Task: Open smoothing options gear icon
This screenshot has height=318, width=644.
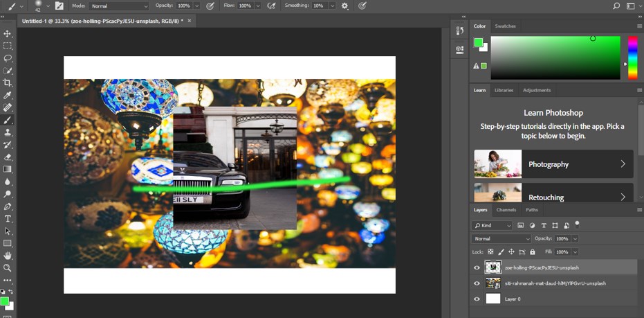Action: (344, 6)
